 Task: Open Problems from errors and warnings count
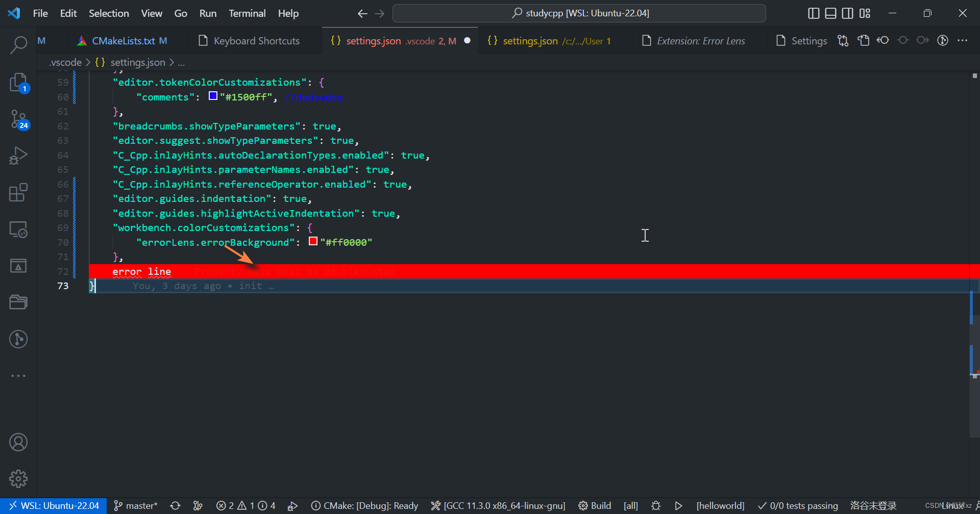246,506
